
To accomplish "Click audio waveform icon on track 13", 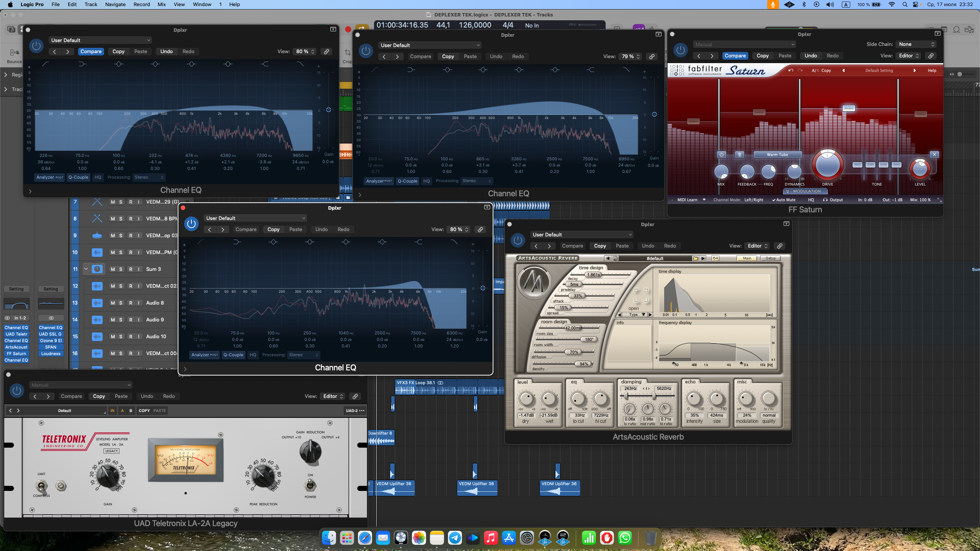I will 97,303.
